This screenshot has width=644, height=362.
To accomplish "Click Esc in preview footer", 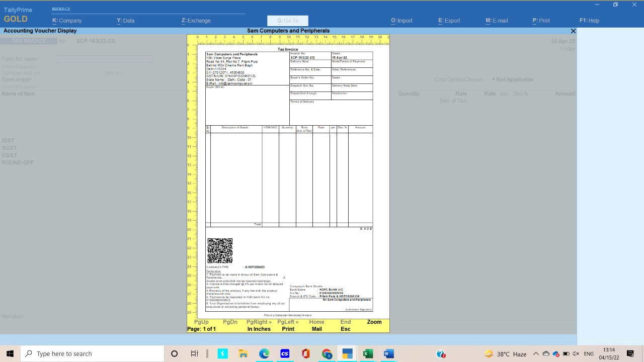I will point(345,329).
